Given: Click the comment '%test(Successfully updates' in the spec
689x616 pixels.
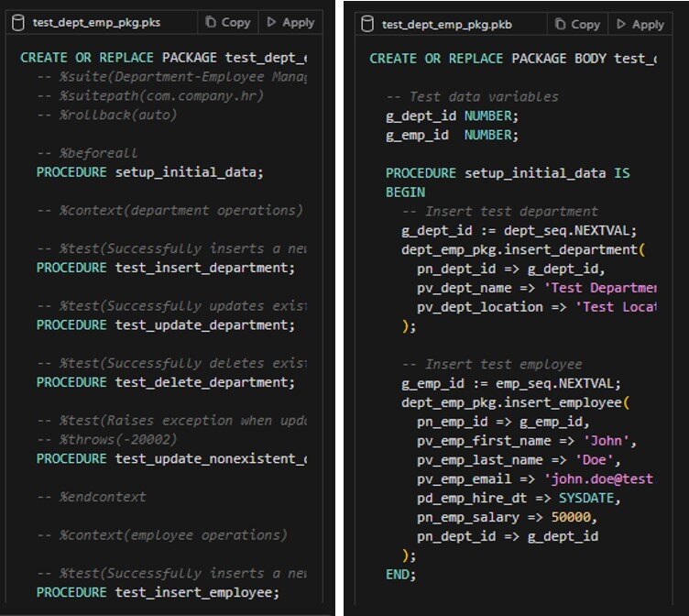Looking at the screenshot, I should pos(172,306).
